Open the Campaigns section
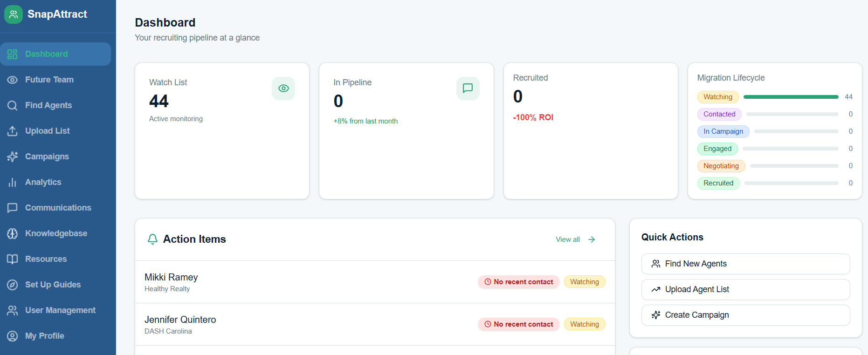This screenshot has width=868, height=355. pyautogui.click(x=55, y=157)
